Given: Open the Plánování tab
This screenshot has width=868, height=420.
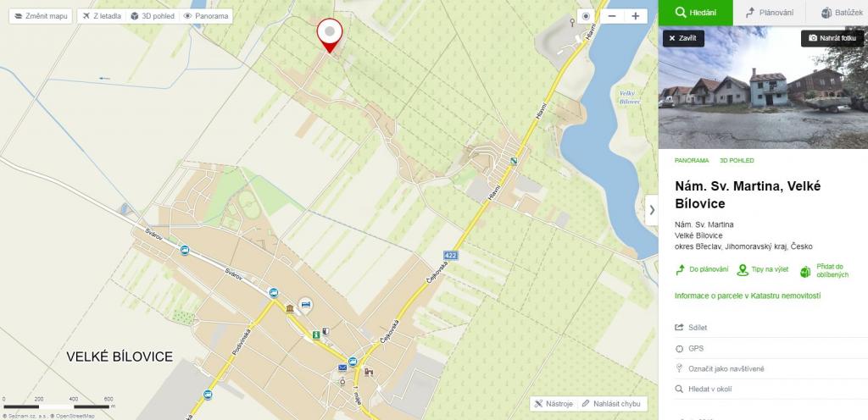Looking at the screenshot, I should [x=770, y=13].
